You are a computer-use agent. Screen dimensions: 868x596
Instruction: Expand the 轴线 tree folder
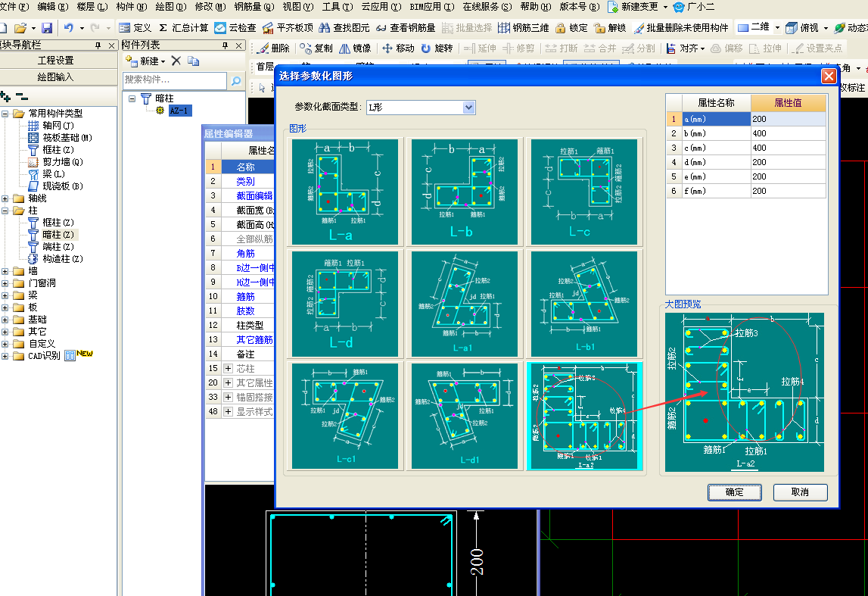point(5,198)
